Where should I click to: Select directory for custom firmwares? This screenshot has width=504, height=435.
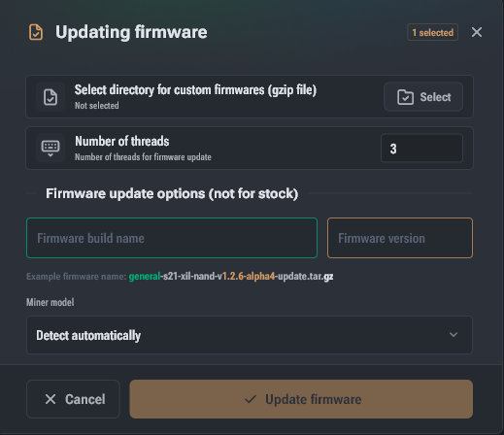(423, 97)
